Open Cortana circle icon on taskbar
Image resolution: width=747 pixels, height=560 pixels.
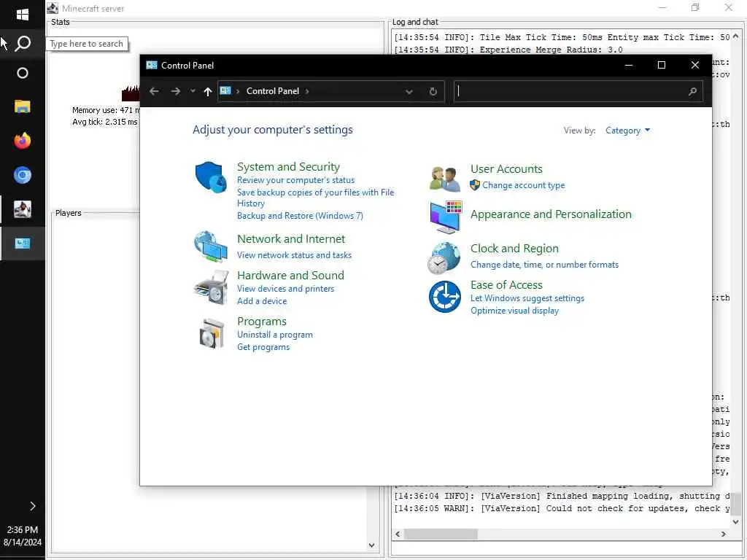tap(23, 73)
